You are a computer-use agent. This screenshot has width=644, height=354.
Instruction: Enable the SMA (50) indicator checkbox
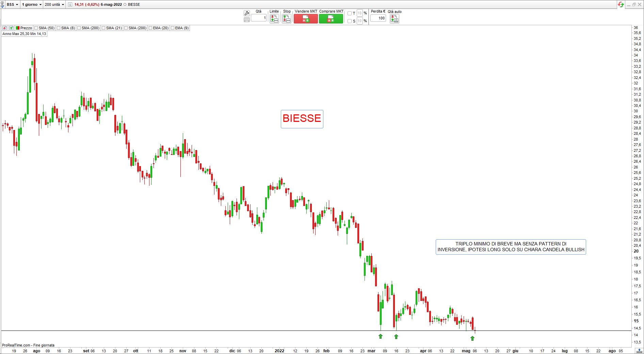click(36, 28)
